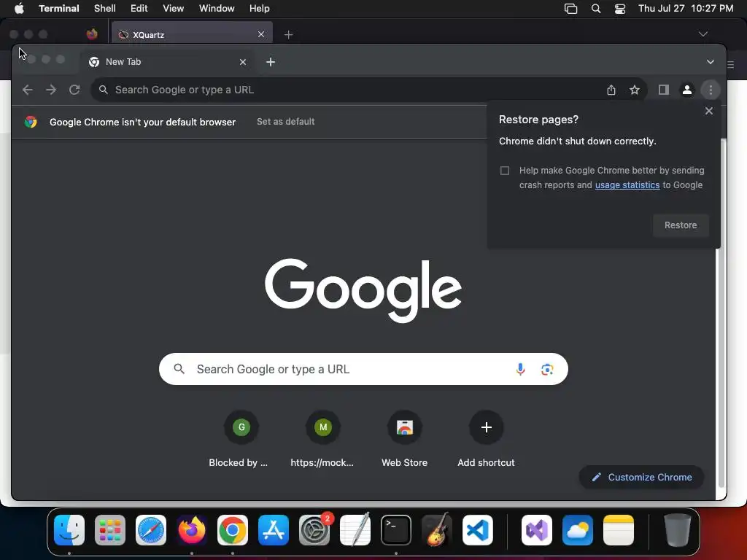The image size is (747, 560).
Task: Open Chrome's side panel icon
Action: 664,90
